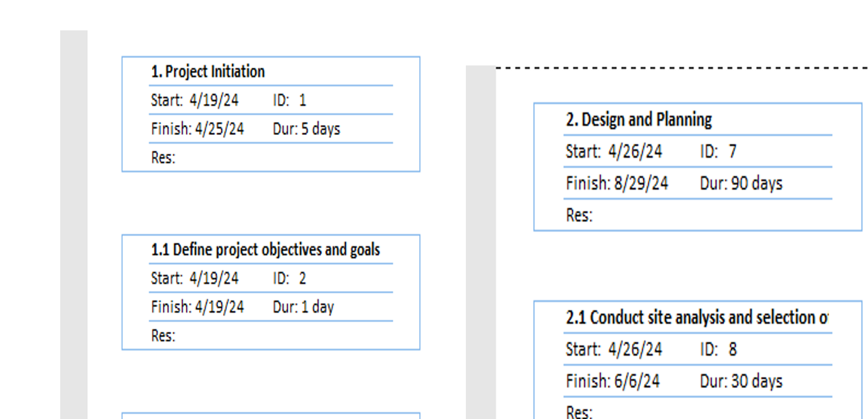This screenshot has height=419, width=868.
Task: Select '2.1 Conduct site analysis' task title
Action: point(697,318)
